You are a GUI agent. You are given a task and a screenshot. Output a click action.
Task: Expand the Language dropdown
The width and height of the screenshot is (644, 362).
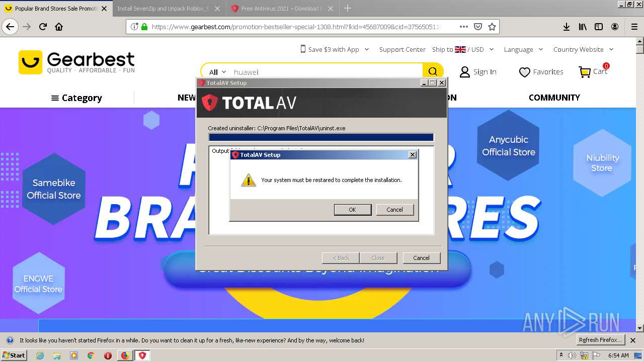click(x=523, y=49)
